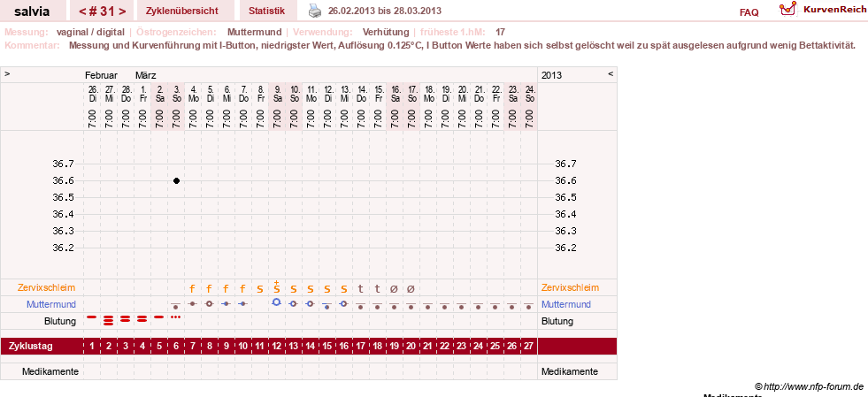Image resolution: width=868 pixels, height=397 pixels.
Task: Click the cervical mucus 'ø' on day 19
Action: coord(394,288)
